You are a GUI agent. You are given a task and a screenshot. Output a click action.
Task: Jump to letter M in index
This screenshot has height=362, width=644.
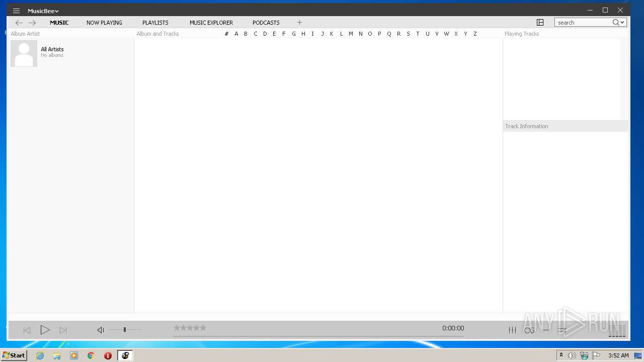pos(351,34)
